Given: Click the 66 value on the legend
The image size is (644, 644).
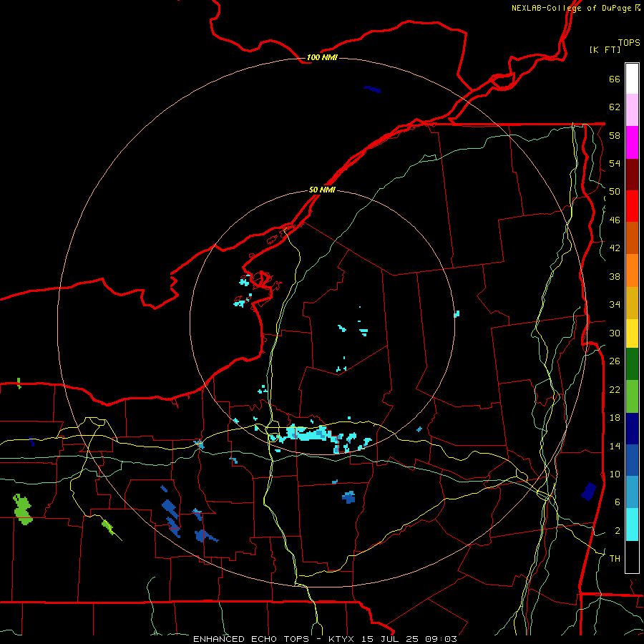Looking at the screenshot, I should pyautogui.click(x=615, y=79).
